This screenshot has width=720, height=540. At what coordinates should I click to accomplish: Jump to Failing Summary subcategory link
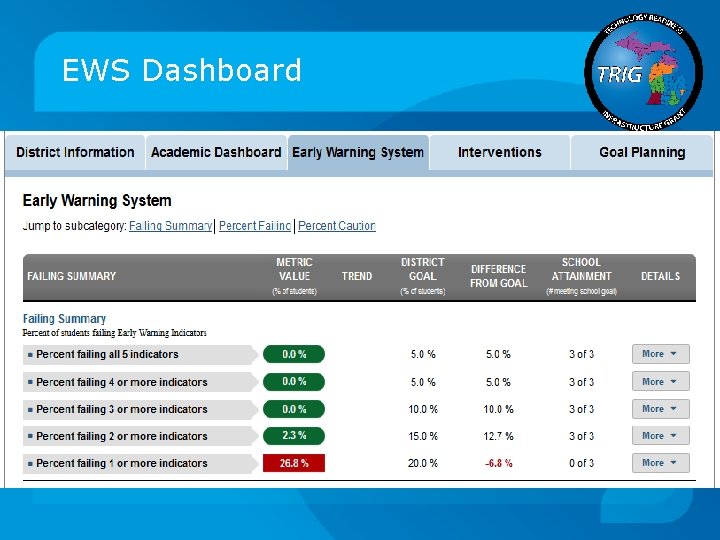[x=170, y=226]
